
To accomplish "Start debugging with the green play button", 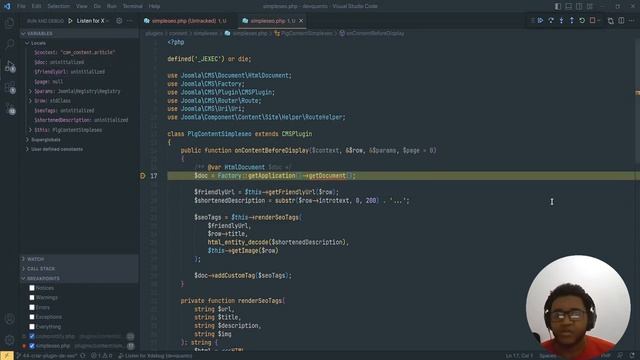I will 70,21.
